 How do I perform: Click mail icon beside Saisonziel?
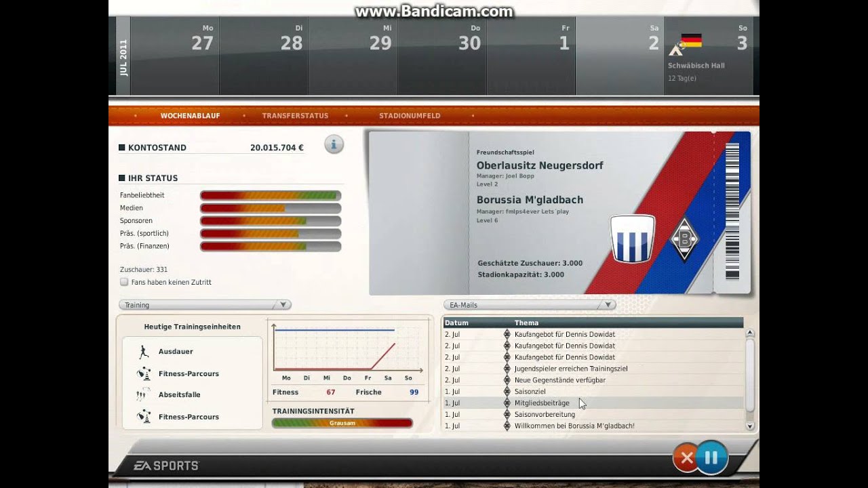click(507, 392)
